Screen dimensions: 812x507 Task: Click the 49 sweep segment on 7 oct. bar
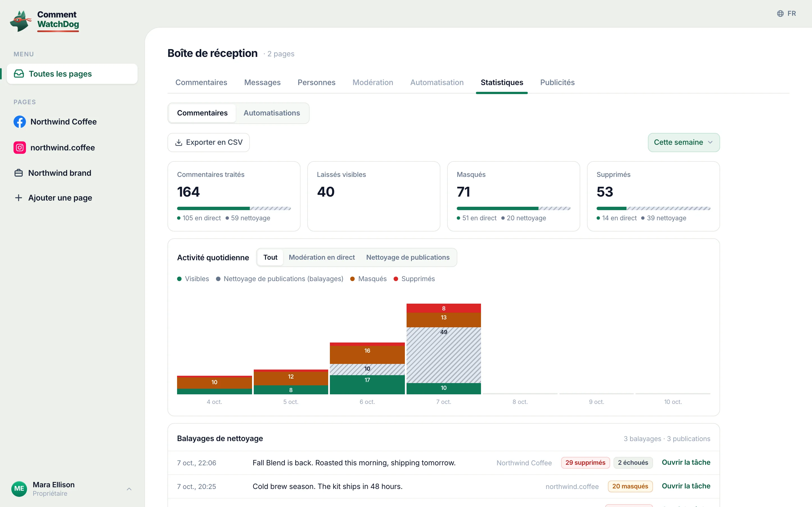(443, 355)
